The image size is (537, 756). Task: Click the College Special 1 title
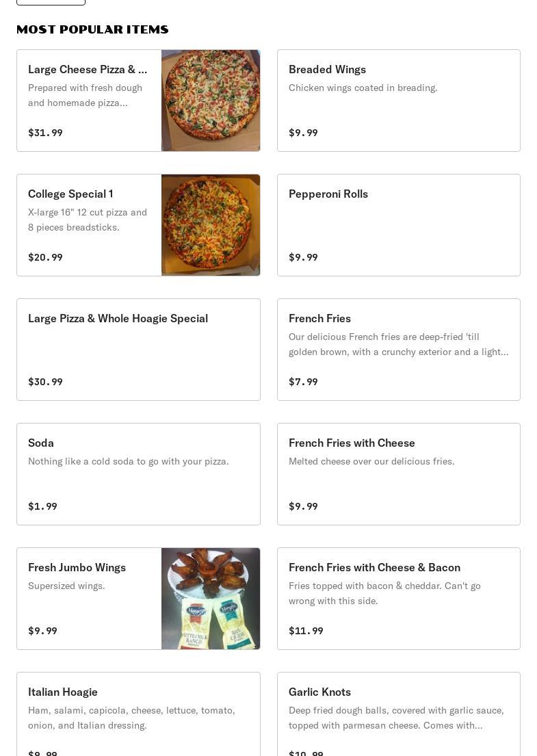(70, 194)
